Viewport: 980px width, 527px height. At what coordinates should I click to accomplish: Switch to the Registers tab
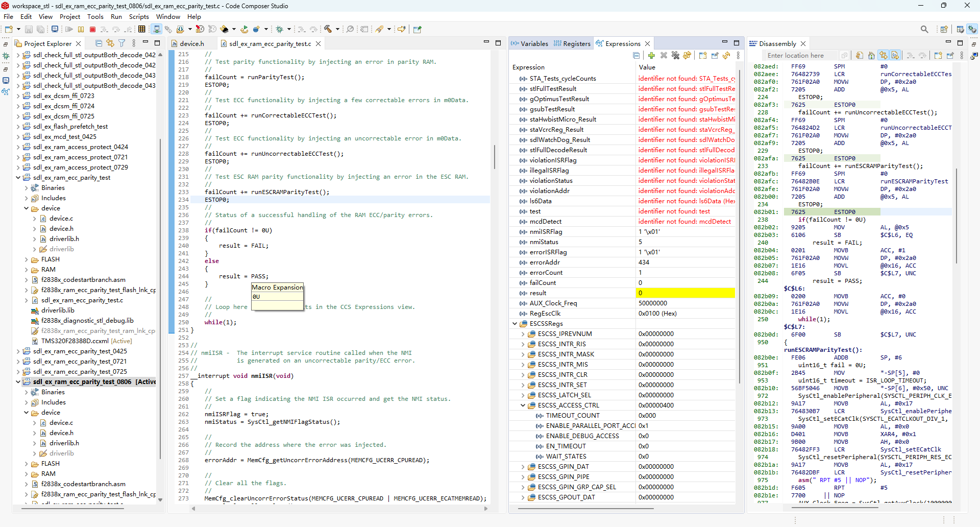[x=572, y=43]
